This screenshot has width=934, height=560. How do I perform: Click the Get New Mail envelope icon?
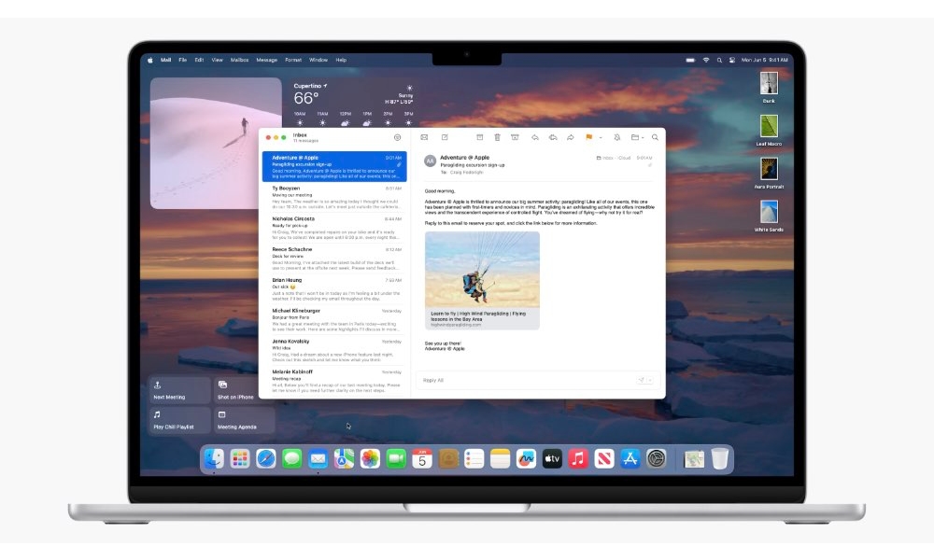click(424, 137)
